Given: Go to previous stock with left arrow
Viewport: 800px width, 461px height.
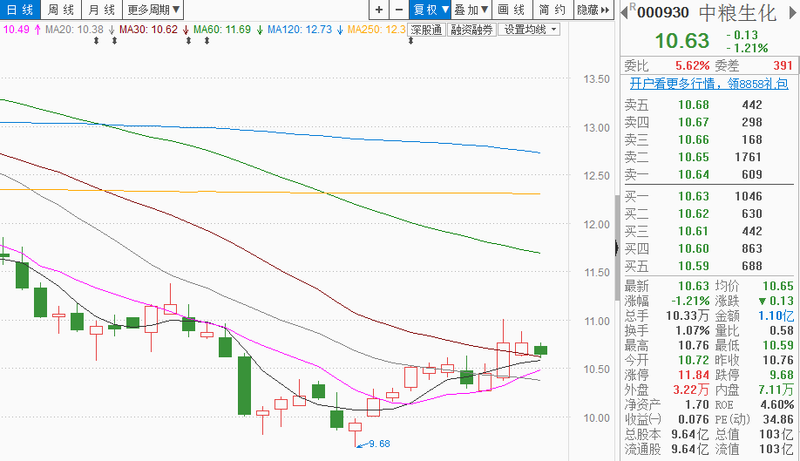Looking at the screenshot, I should click(622, 11).
